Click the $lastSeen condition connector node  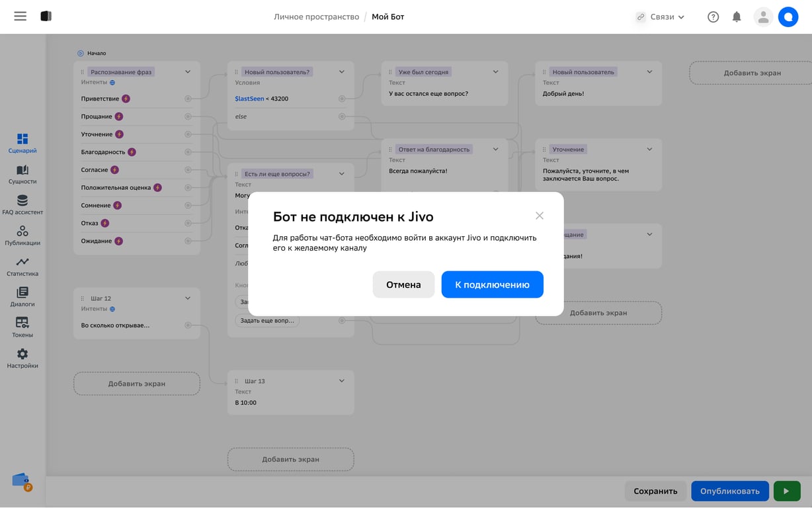coord(342,99)
